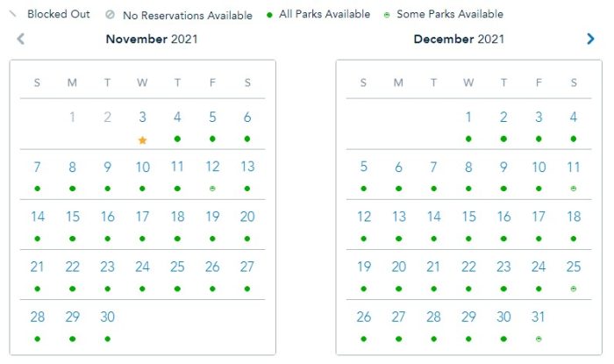This screenshot has width=614, height=364.
Task: Select November 30 date
Action: [x=107, y=317]
